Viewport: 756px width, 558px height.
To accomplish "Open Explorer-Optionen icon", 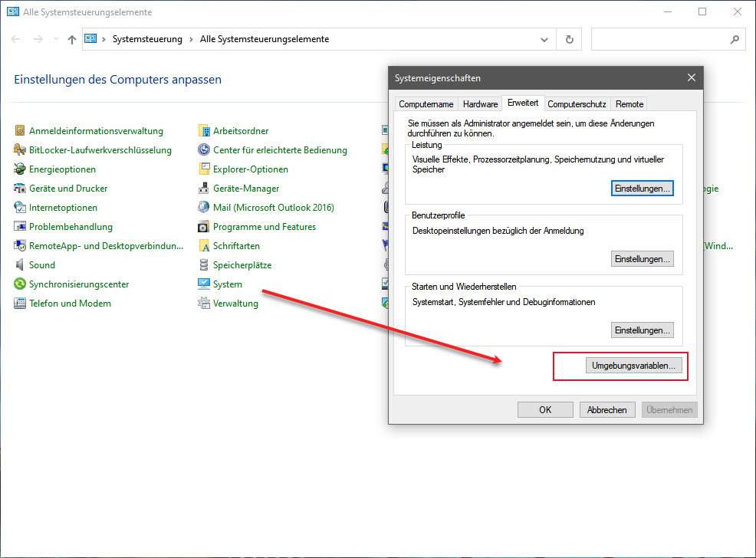I will (x=204, y=169).
